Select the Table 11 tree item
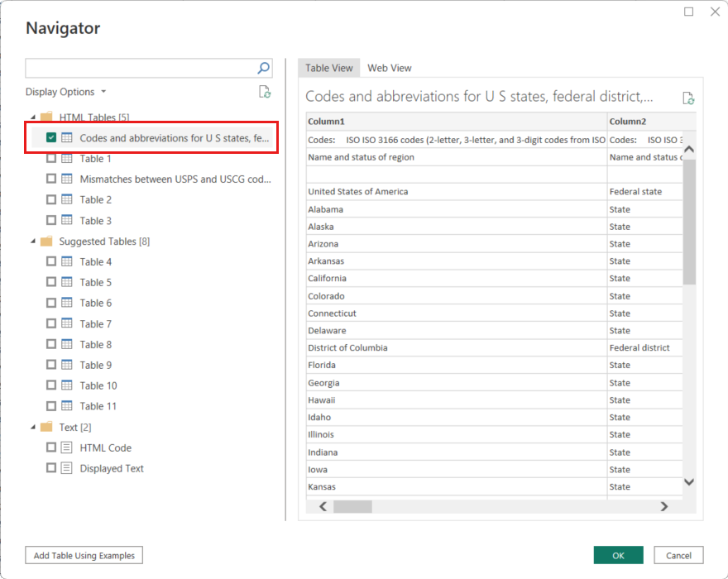 tap(98, 406)
